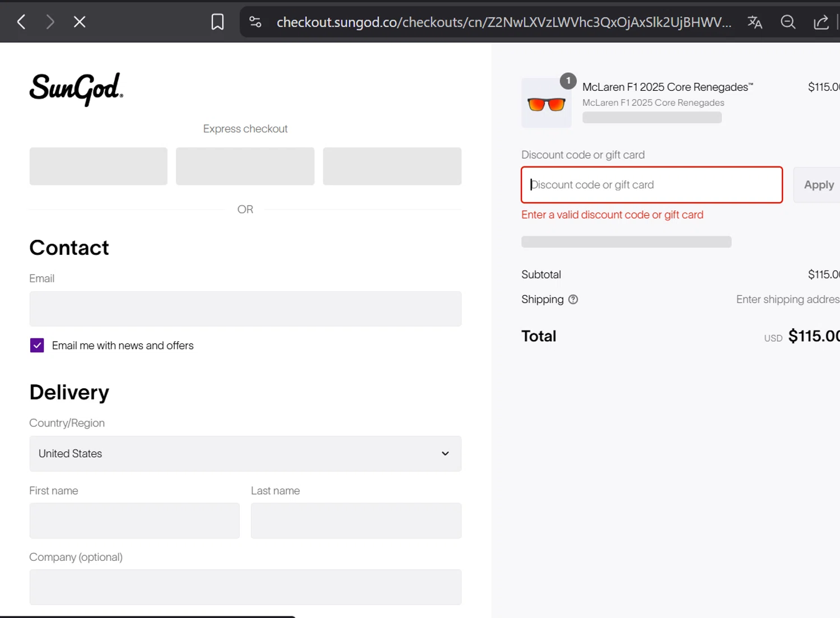Click the last express checkout button
This screenshot has width=840, height=618.
(392, 166)
